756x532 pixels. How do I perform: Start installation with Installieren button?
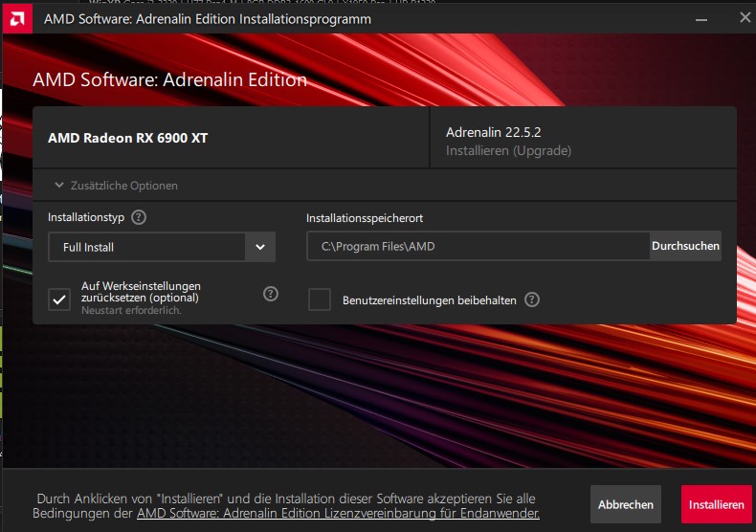[716, 504]
